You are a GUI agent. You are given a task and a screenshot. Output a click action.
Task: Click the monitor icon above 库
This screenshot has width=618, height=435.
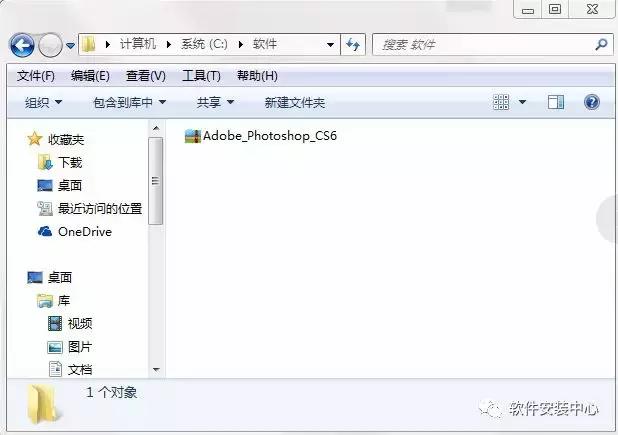pos(35,277)
